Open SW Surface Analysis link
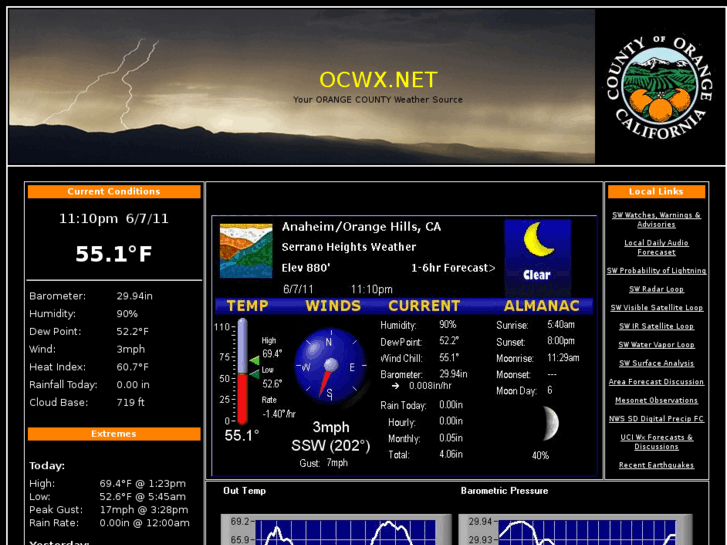Image resolution: width=727 pixels, height=545 pixels. (656, 363)
